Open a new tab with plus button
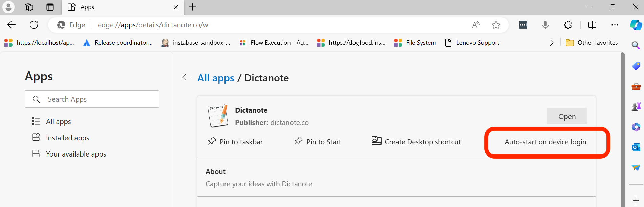Screen dimensions: 644x207 (x=193, y=7)
